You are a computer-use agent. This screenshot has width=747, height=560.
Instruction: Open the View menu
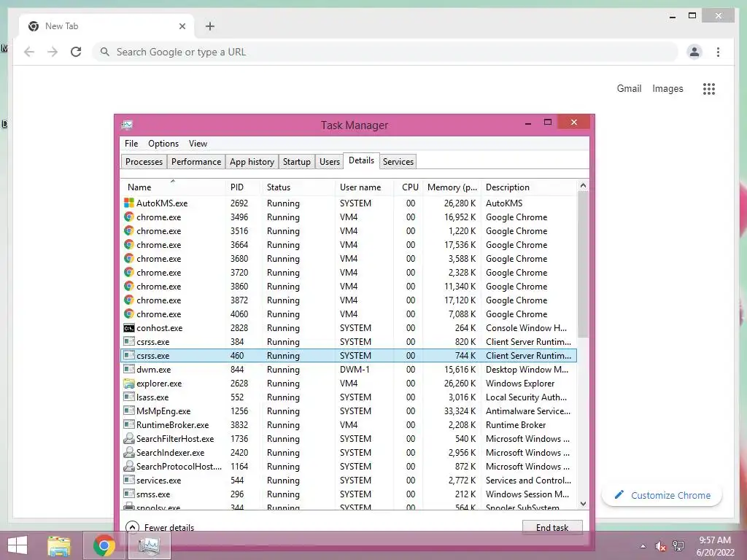coord(198,144)
